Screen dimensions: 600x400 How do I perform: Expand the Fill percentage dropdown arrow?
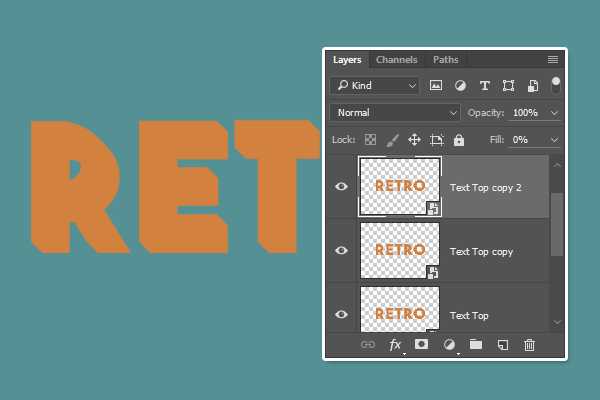[554, 140]
